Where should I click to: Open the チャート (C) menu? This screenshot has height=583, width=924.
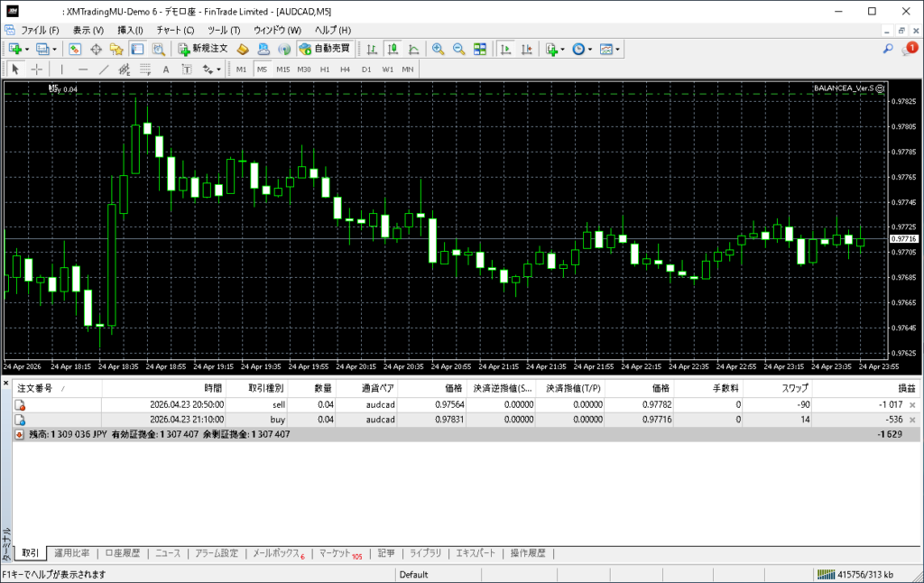coord(175,30)
